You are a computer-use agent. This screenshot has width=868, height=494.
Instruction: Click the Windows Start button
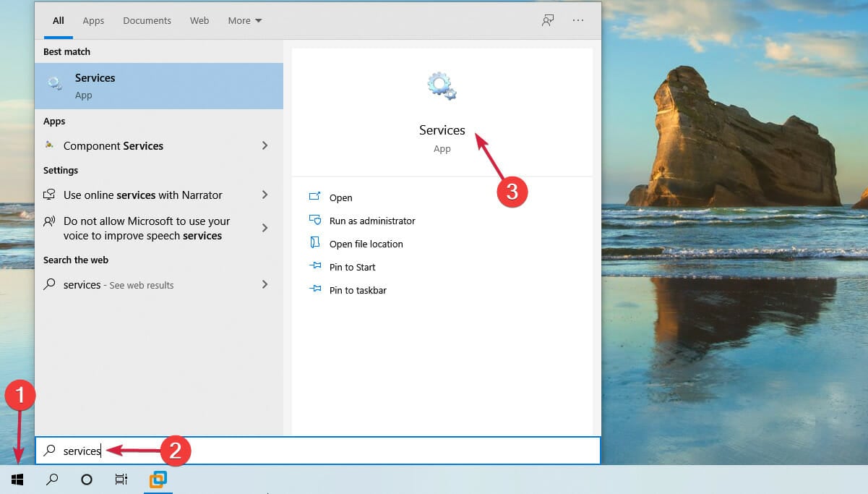click(x=17, y=479)
